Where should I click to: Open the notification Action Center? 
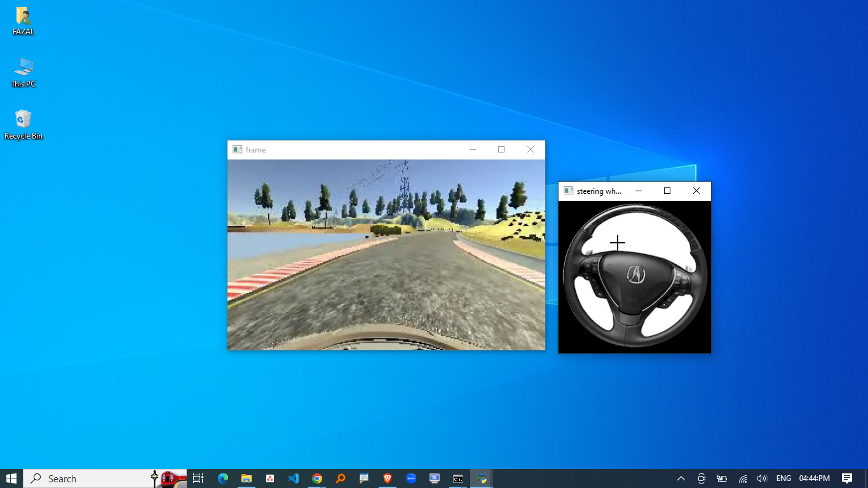point(847,478)
